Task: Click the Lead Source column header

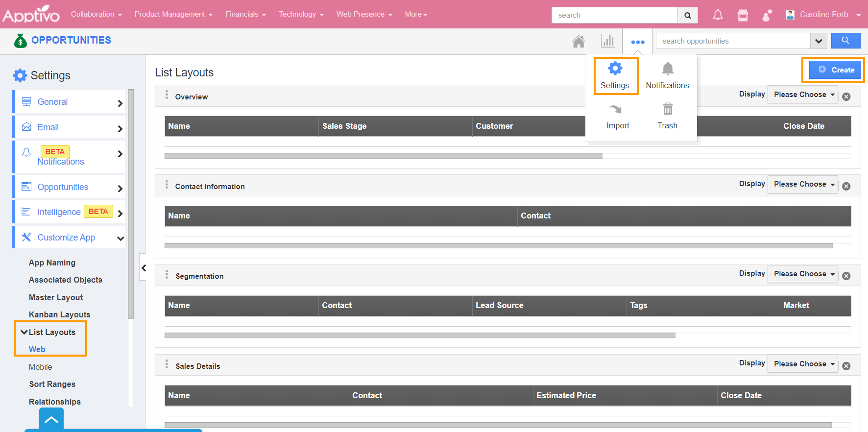Action: click(500, 305)
